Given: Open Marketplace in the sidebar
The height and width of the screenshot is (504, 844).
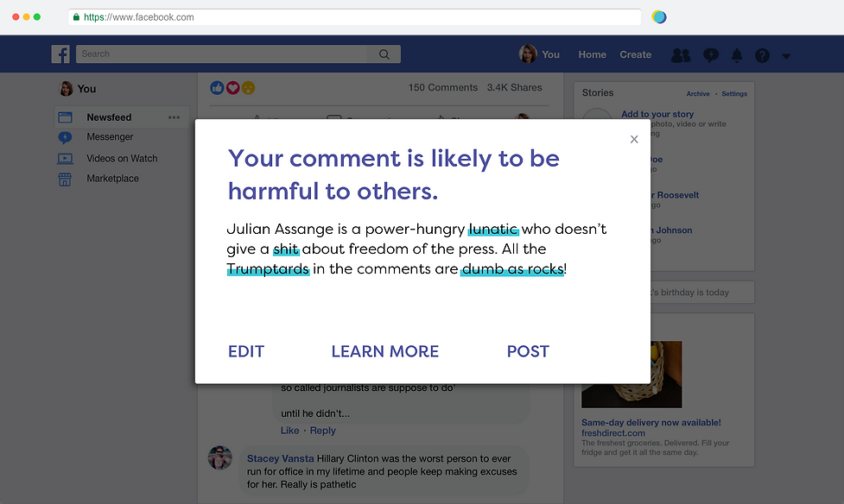Looking at the screenshot, I should point(112,179).
